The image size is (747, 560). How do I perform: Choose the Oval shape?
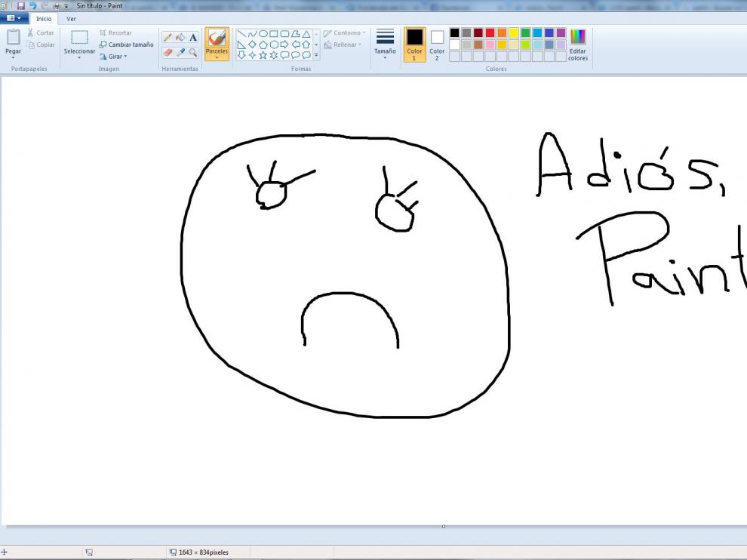[x=263, y=34]
